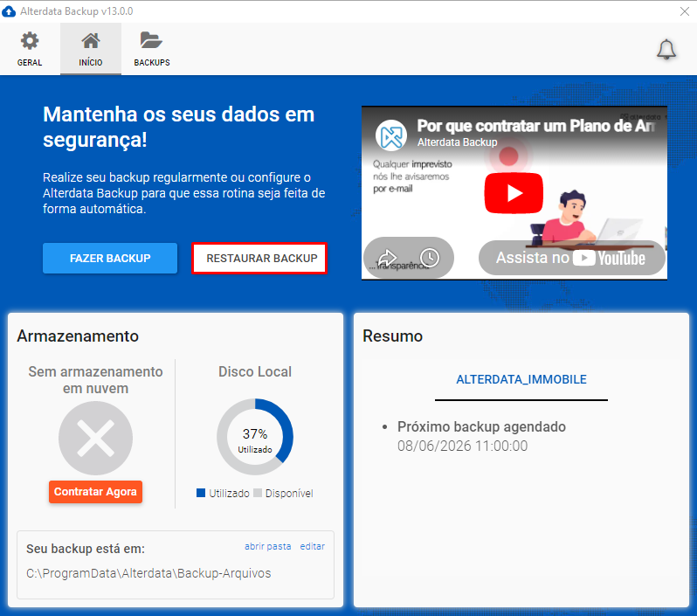Click the video title text
Image resolution: width=697 pixels, height=616 pixels.
click(535, 126)
